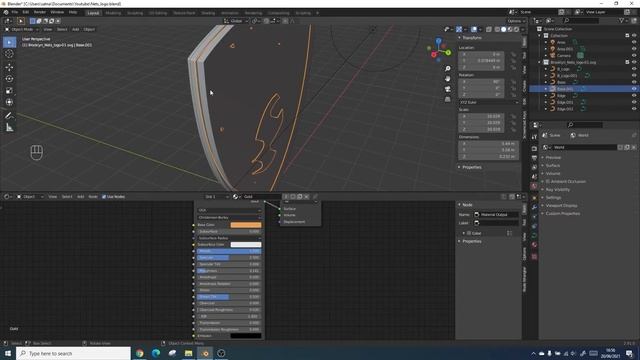This screenshot has width=640, height=360.
Task: Hide the Collection in outliner
Action: point(634,36)
